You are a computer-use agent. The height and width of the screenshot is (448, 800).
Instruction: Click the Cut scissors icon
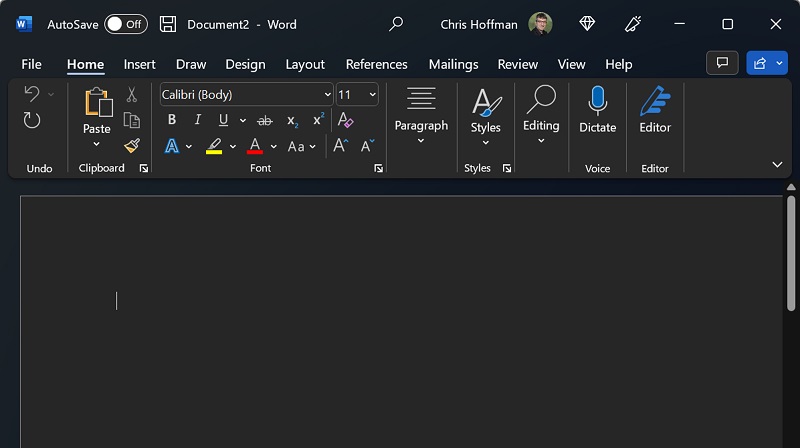click(131, 95)
